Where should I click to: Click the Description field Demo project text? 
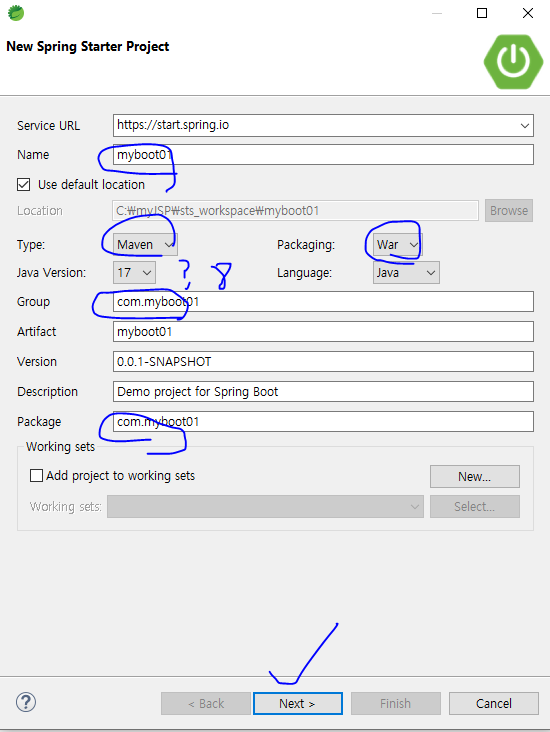point(323,392)
